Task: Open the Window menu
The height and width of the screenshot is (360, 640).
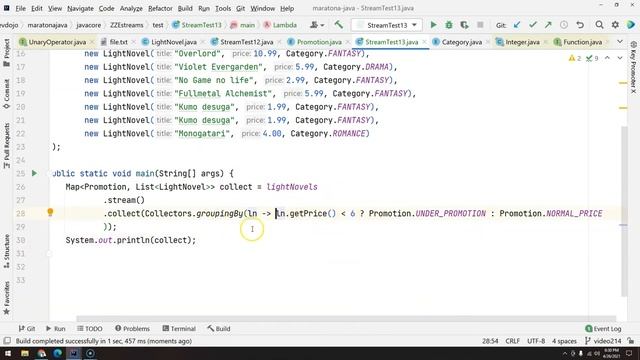Action: (x=262, y=8)
